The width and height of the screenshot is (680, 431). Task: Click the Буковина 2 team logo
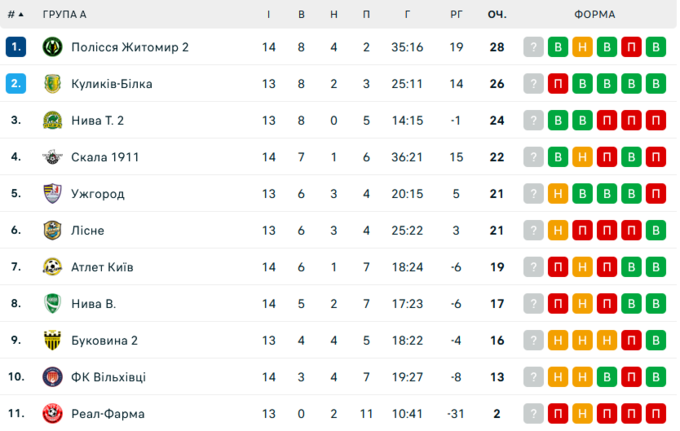[x=53, y=340]
